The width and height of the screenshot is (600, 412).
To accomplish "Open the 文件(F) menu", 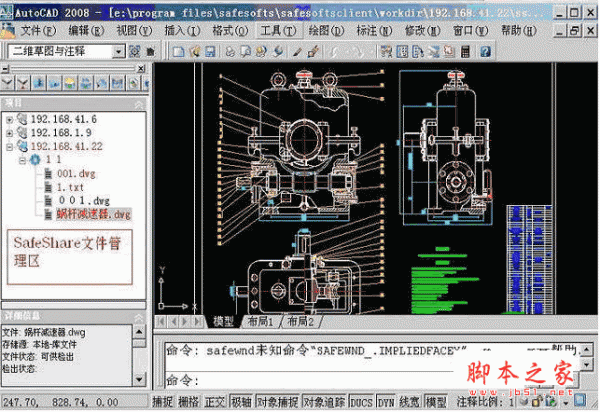I will click(38, 31).
